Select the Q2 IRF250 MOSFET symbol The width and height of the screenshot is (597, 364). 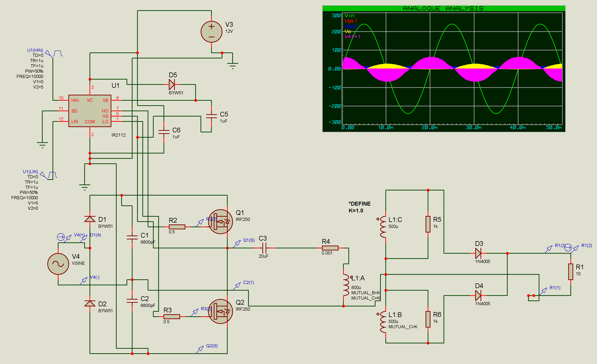pos(220,312)
